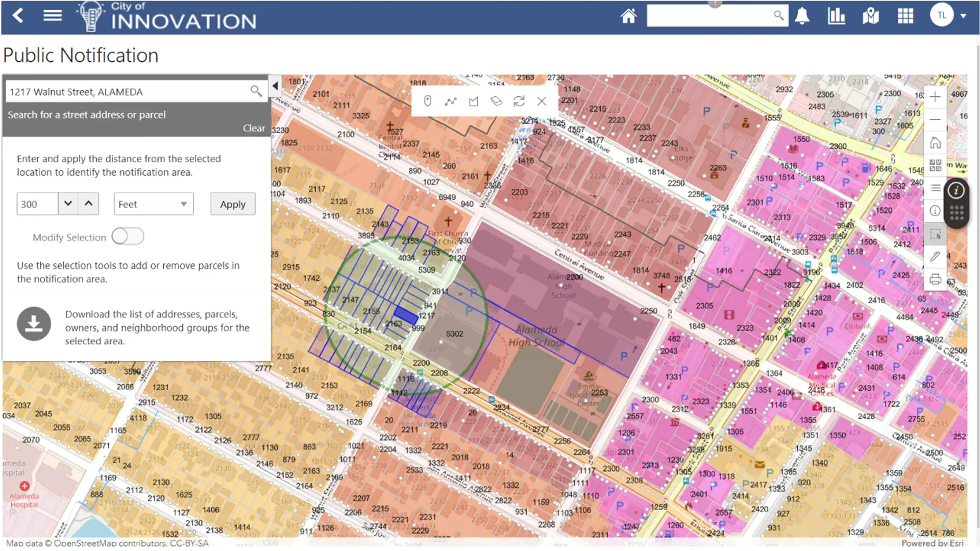This screenshot has height=551, width=980.
Task: Expand the TL user account dropdown
Action: coord(963,16)
